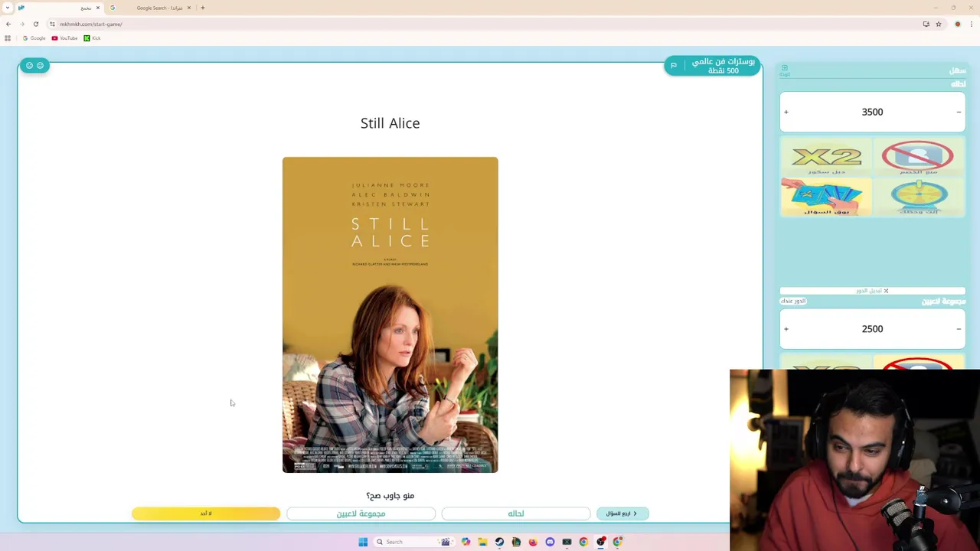Choose the yellow 'no one' answer button
The width and height of the screenshot is (980, 551).
click(x=206, y=514)
